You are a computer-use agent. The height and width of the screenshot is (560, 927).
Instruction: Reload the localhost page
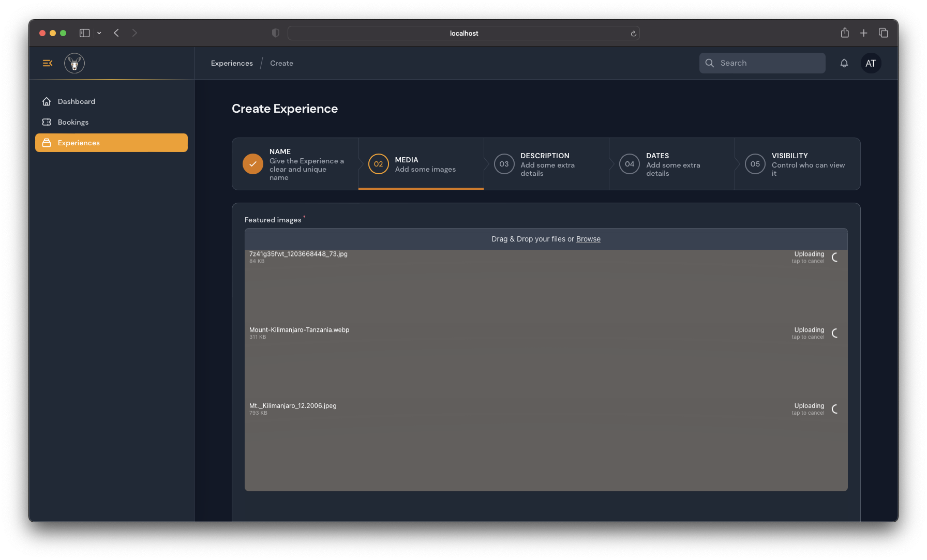pos(633,34)
